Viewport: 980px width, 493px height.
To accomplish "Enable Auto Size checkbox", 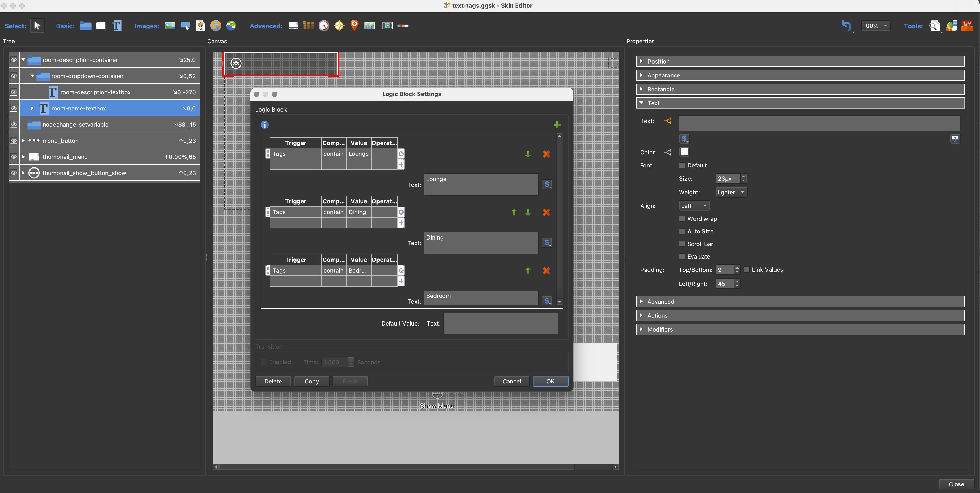I will [682, 231].
